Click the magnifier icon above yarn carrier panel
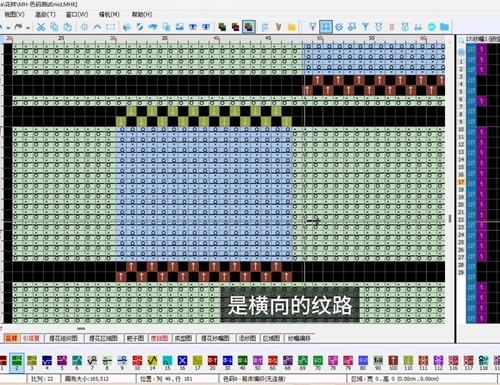This screenshot has width=500, height=385. pyautogui.click(x=461, y=41)
